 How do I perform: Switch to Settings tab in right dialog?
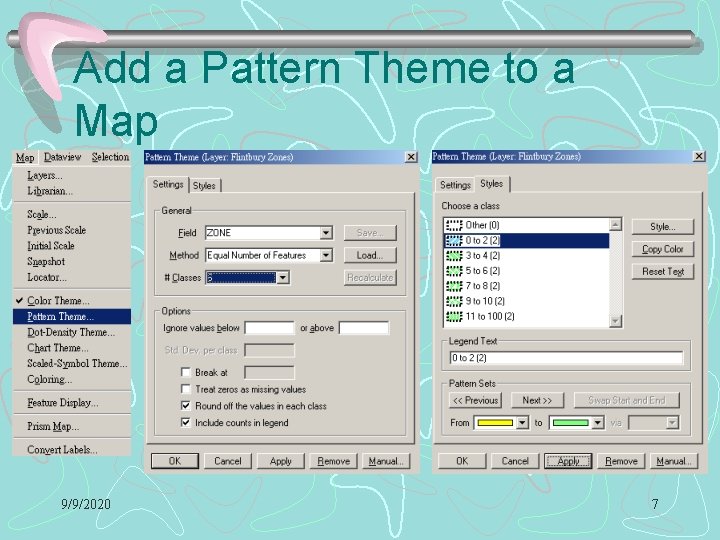[455, 185]
